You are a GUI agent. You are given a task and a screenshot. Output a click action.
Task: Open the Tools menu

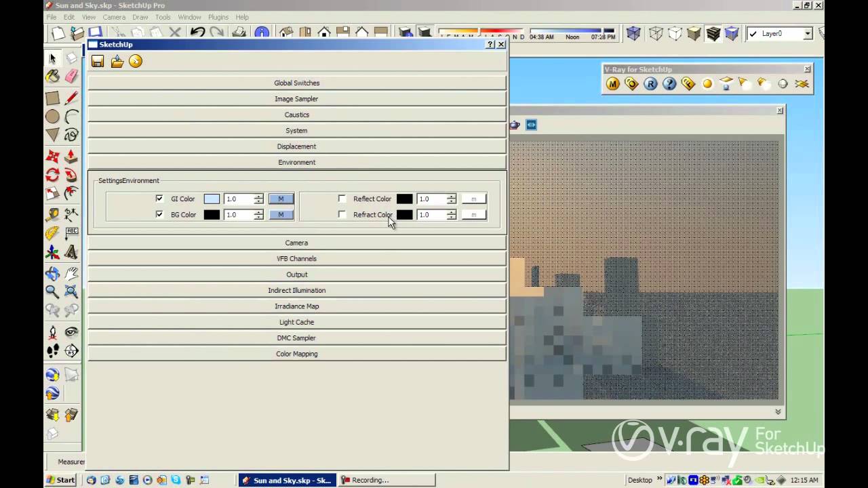pyautogui.click(x=163, y=17)
